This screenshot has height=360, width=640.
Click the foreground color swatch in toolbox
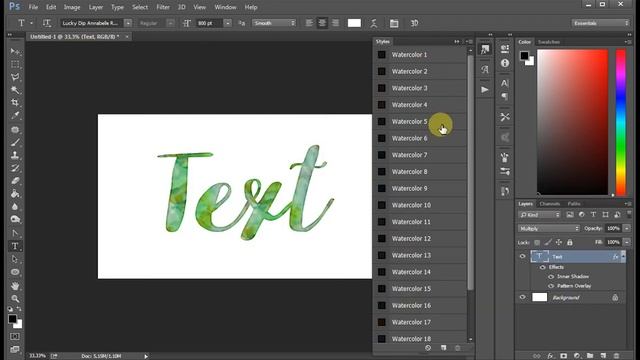pyautogui.click(x=12, y=319)
